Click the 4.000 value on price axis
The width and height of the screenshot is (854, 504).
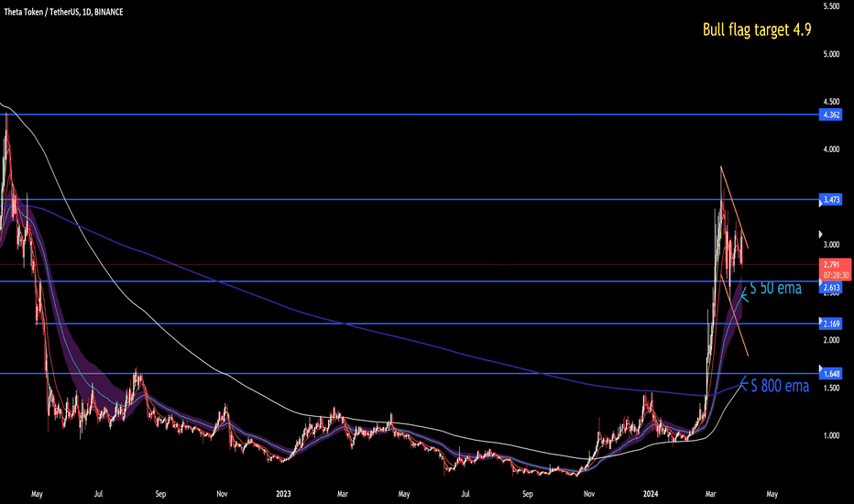(831, 149)
